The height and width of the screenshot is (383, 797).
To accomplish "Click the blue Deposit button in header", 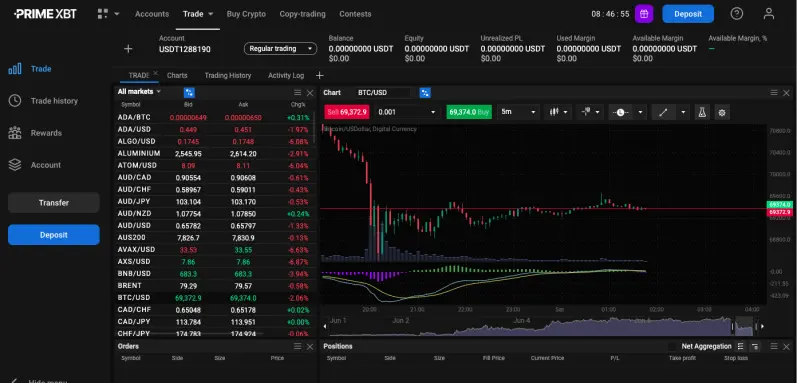I will click(x=688, y=14).
